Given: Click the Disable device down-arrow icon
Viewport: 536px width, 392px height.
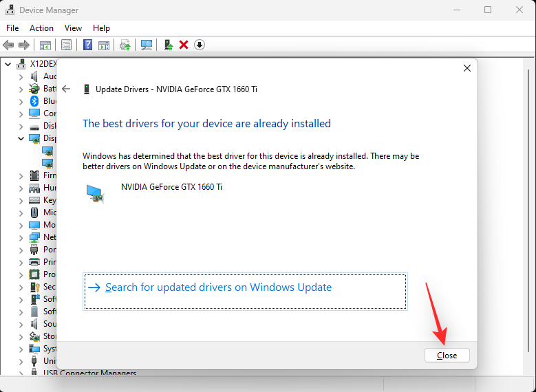Looking at the screenshot, I should click(x=200, y=45).
